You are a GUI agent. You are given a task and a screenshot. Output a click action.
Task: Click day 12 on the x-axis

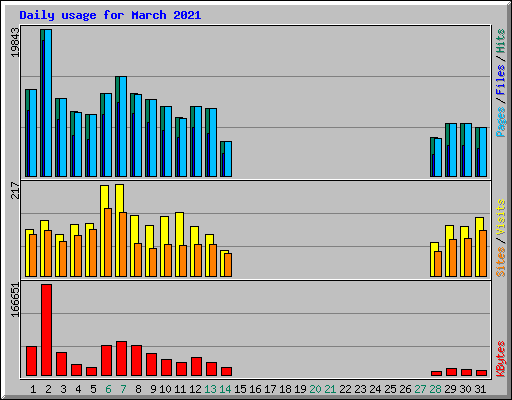(195, 389)
